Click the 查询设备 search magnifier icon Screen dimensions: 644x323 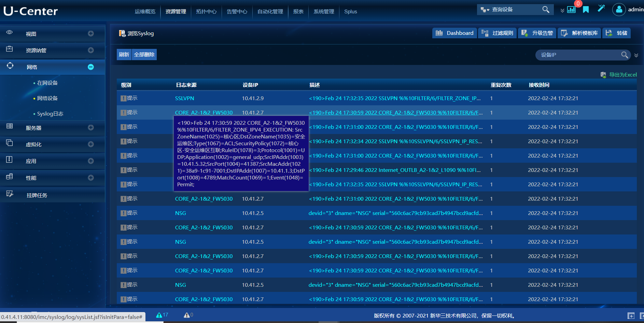pyautogui.click(x=546, y=10)
